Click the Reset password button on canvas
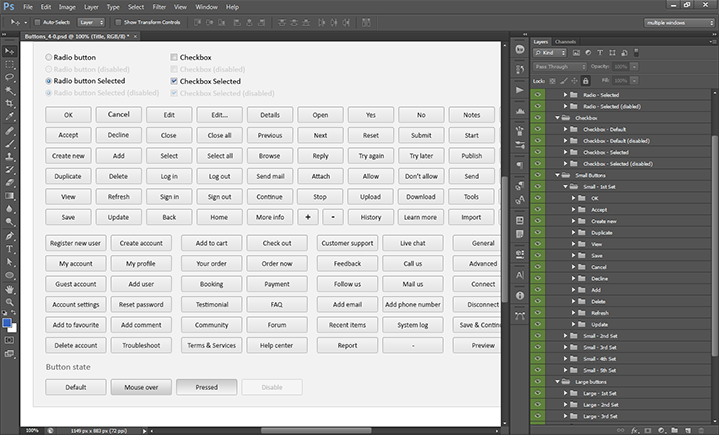The image size is (719, 435). coord(140,304)
